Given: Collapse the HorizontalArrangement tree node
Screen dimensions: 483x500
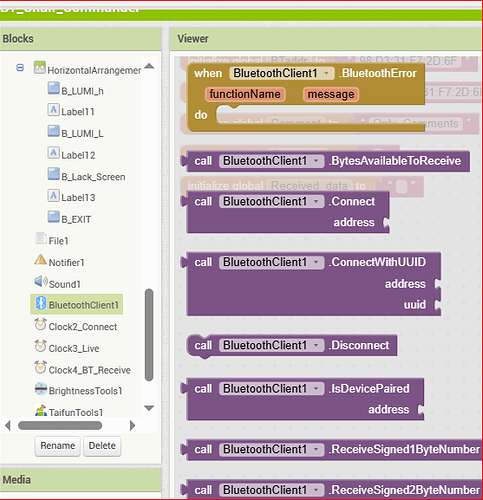Looking at the screenshot, I should [x=20, y=68].
